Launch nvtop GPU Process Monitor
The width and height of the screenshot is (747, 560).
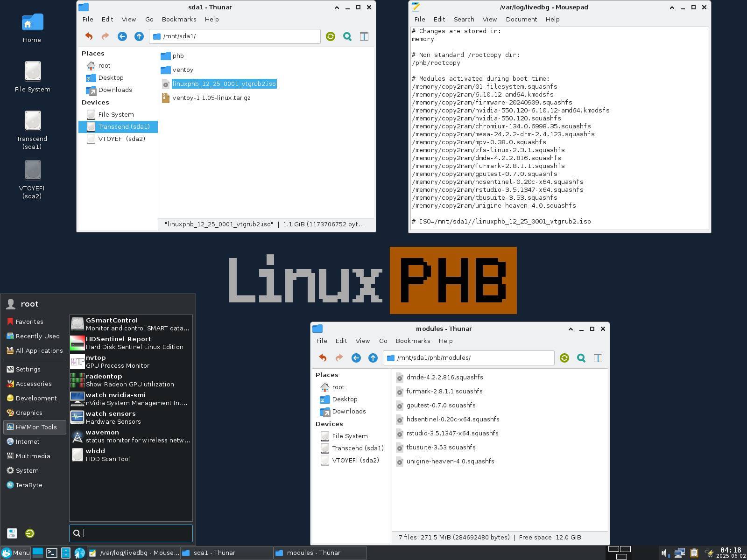point(131,362)
